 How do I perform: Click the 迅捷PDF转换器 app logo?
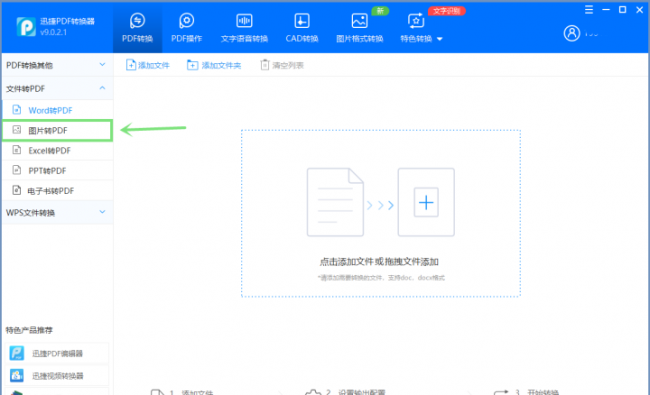click(26, 27)
